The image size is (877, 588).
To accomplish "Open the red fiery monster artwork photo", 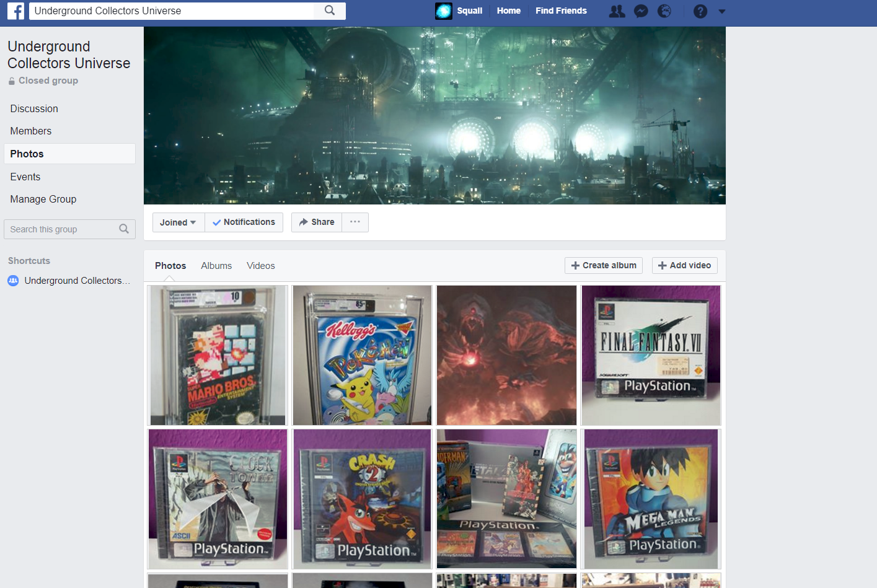I will tap(506, 355).
